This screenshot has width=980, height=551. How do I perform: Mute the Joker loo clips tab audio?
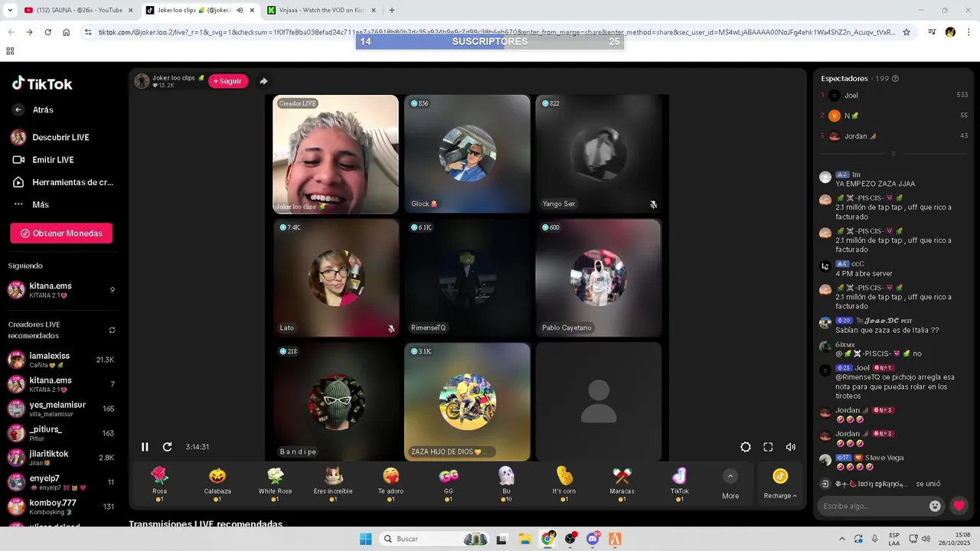coord(239,10)
